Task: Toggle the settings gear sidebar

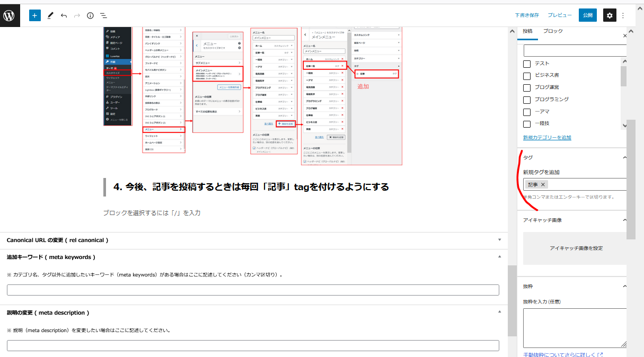Action: [610, 15]
